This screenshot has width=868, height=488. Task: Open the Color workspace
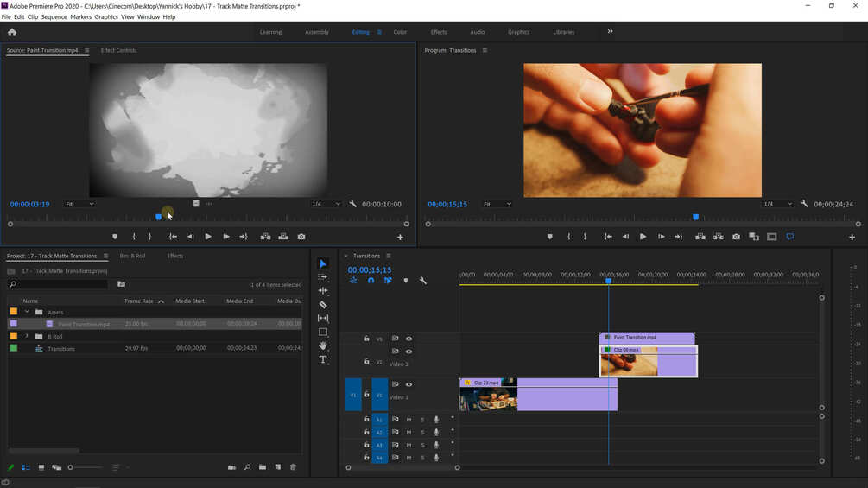[400, 32]
